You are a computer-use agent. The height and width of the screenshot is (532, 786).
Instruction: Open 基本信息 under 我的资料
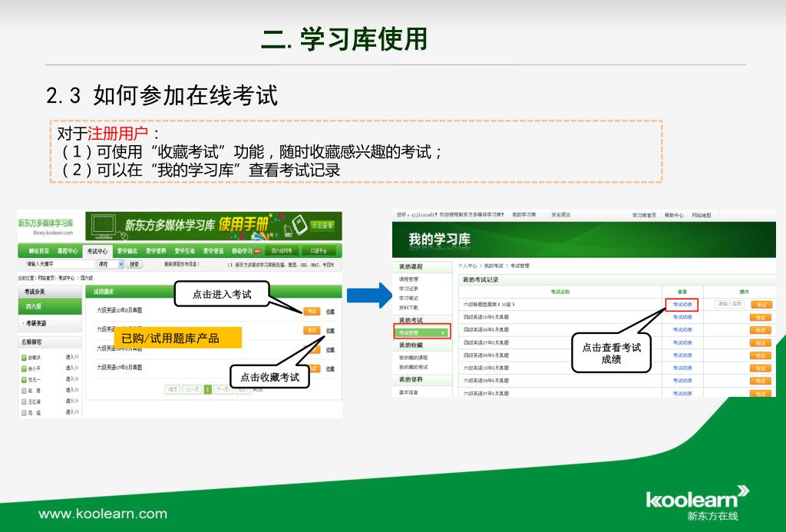pos(408,392)
